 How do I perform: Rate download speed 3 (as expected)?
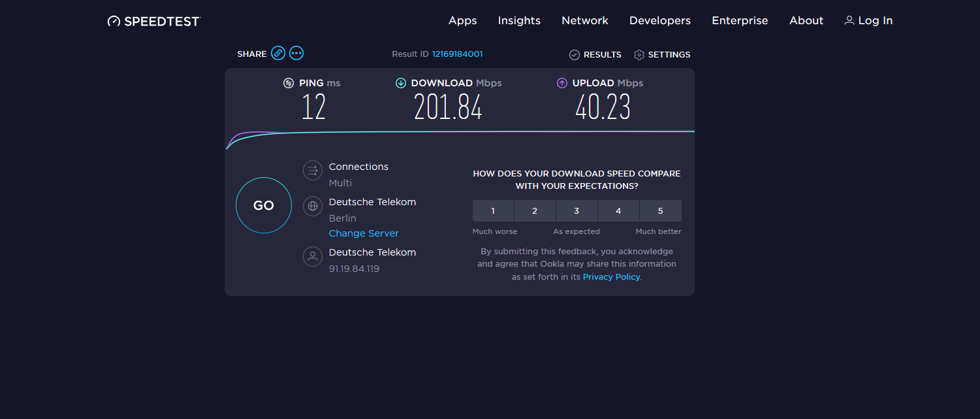(577, 210)
